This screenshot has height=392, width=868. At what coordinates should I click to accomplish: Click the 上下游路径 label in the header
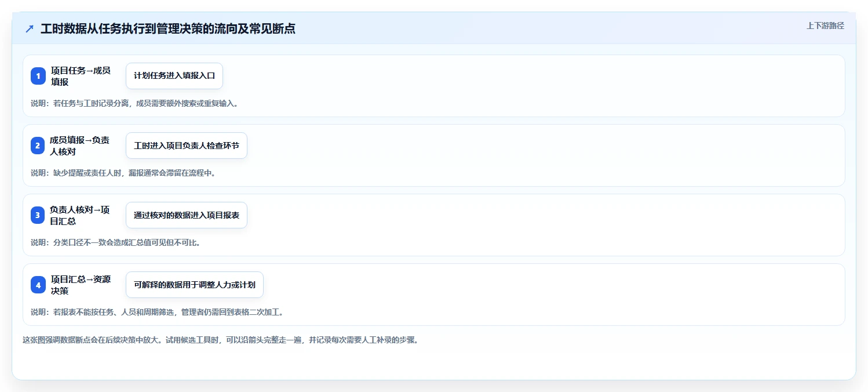(825, 26)
